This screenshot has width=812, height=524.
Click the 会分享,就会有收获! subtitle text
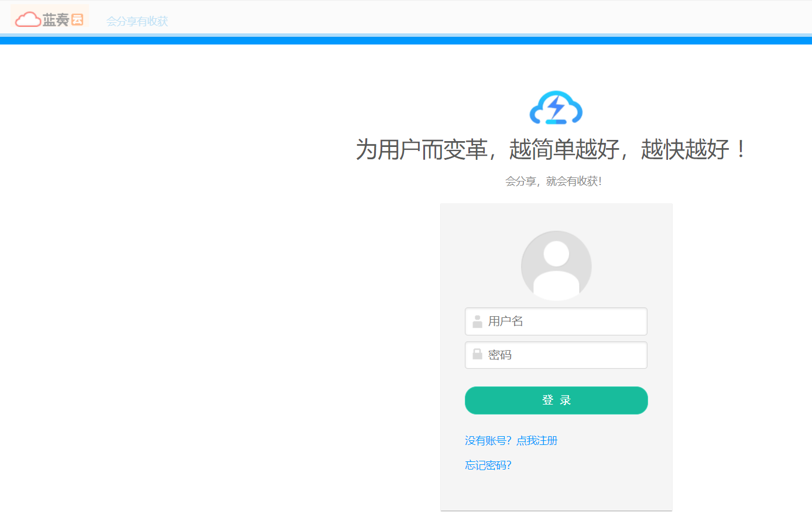[553, 181]
